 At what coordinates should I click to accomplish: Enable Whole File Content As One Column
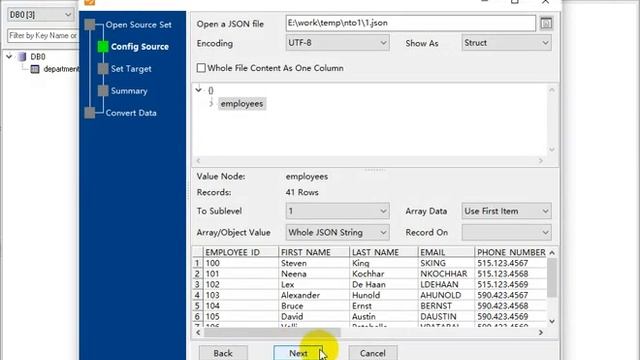201,68
